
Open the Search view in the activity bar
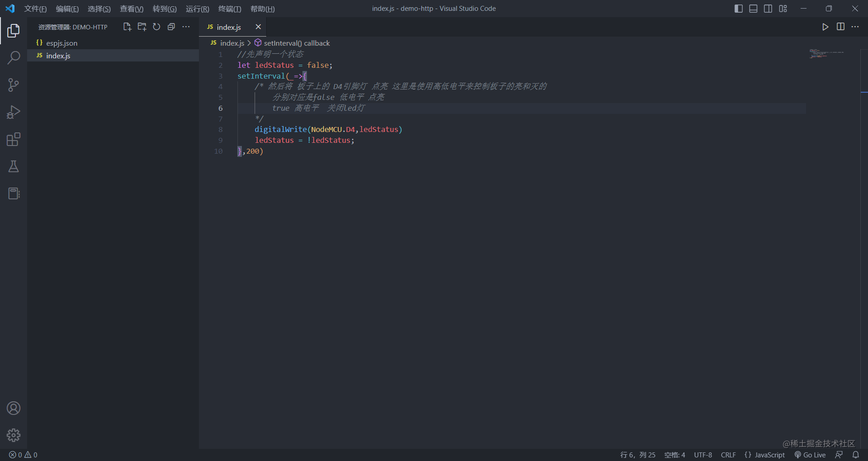click(x=14, y=58)
